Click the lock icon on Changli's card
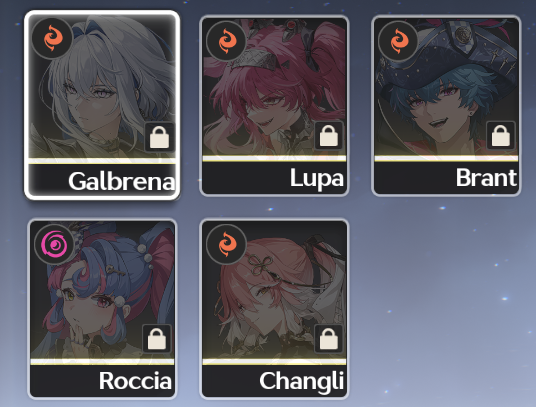 329,338
